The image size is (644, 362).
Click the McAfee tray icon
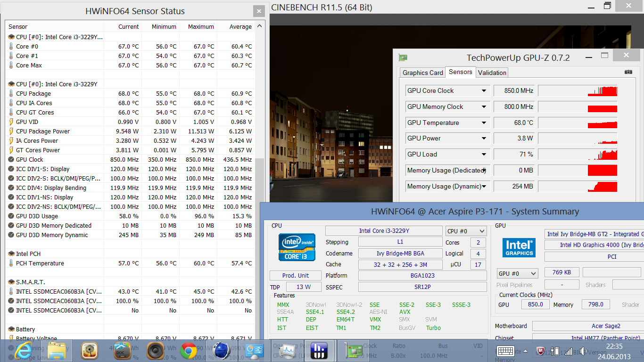540,351
